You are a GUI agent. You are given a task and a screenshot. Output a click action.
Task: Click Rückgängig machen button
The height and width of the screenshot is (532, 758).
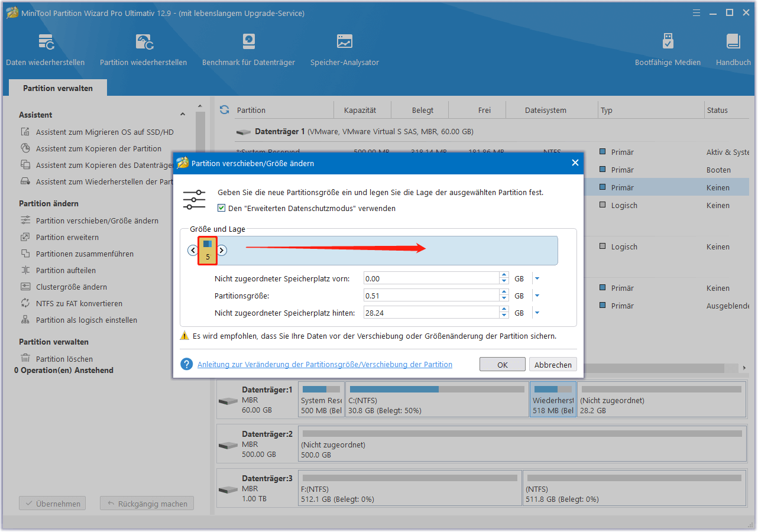147,504
